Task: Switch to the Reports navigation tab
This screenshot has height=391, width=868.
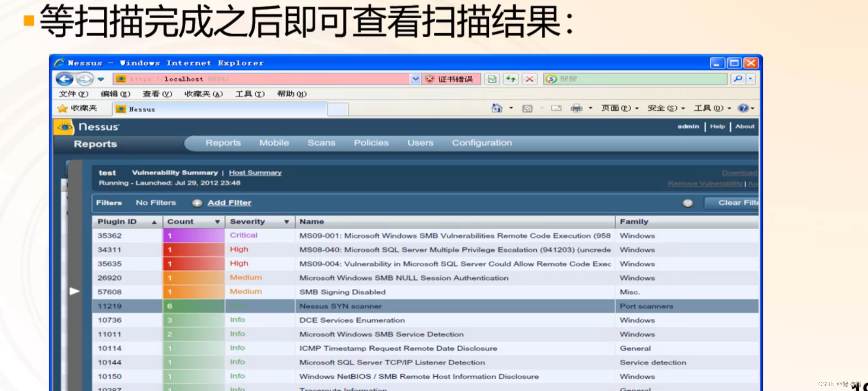Action: pos(223,143)
